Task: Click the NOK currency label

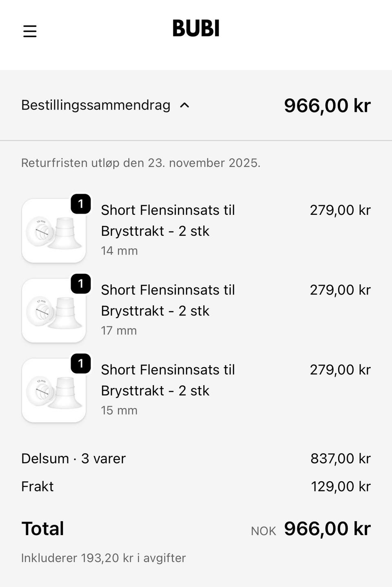Action: 263,531
